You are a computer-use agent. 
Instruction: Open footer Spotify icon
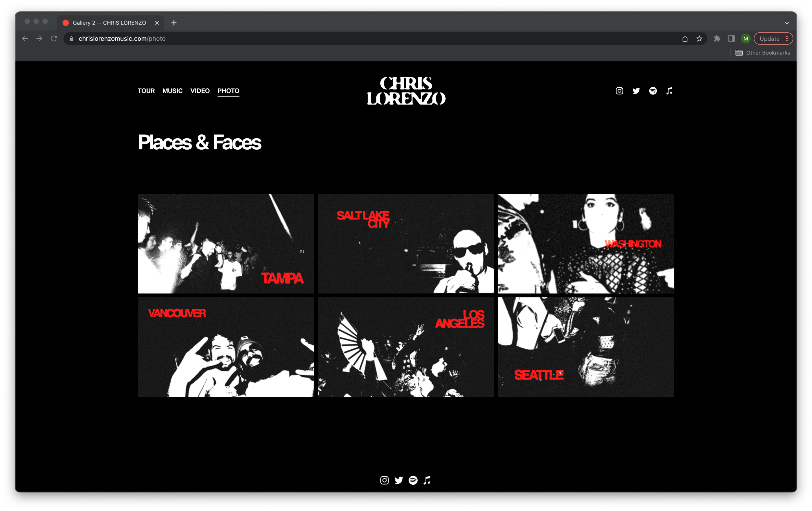pyautogui.click(x=413, y=480)
